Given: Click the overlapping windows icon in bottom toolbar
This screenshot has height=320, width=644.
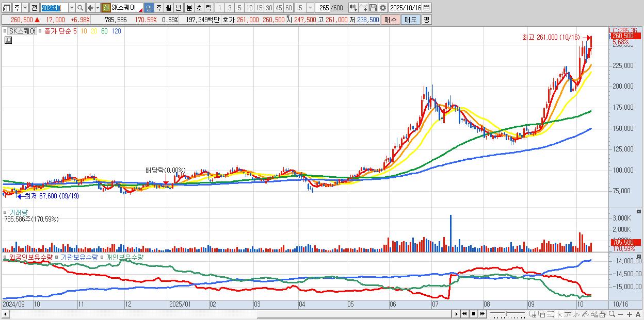Looking at the screenshot, I should (x=542, y=314).
